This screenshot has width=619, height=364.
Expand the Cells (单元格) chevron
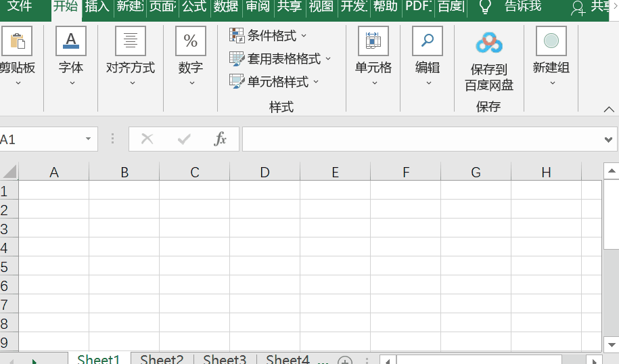tap(375, 83)
